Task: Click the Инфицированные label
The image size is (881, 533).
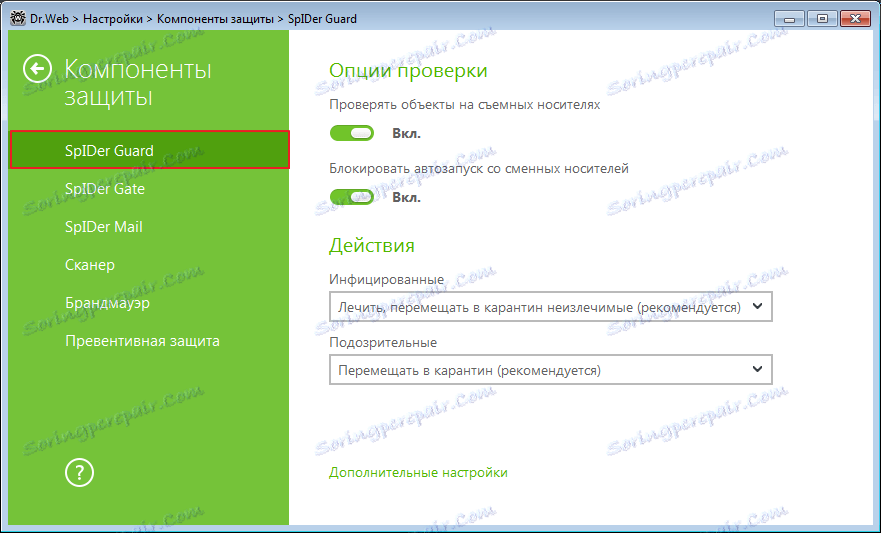Action: pyautogui.click(x=387, y=279)
